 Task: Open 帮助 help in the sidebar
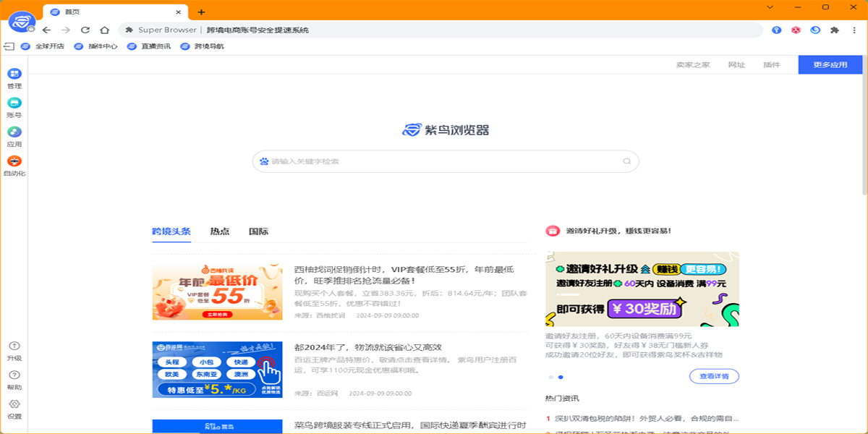click(x=14, y=375)
